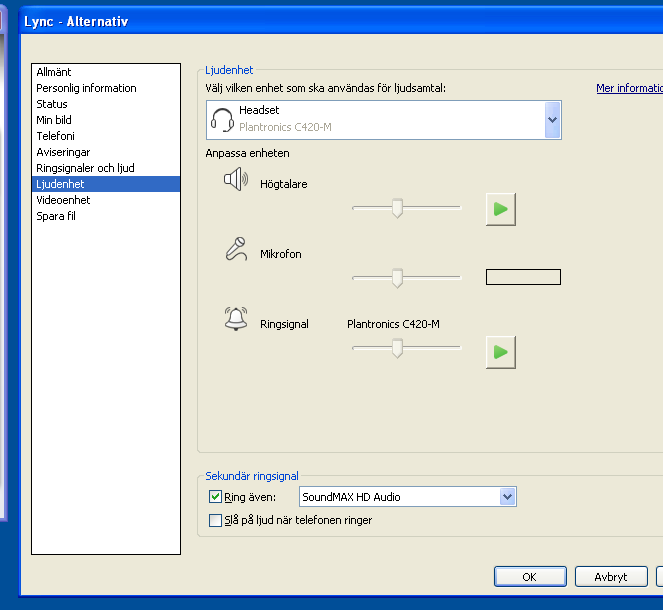Click the headset icon in device selector

pyautogui.click(x=222, y=120)
